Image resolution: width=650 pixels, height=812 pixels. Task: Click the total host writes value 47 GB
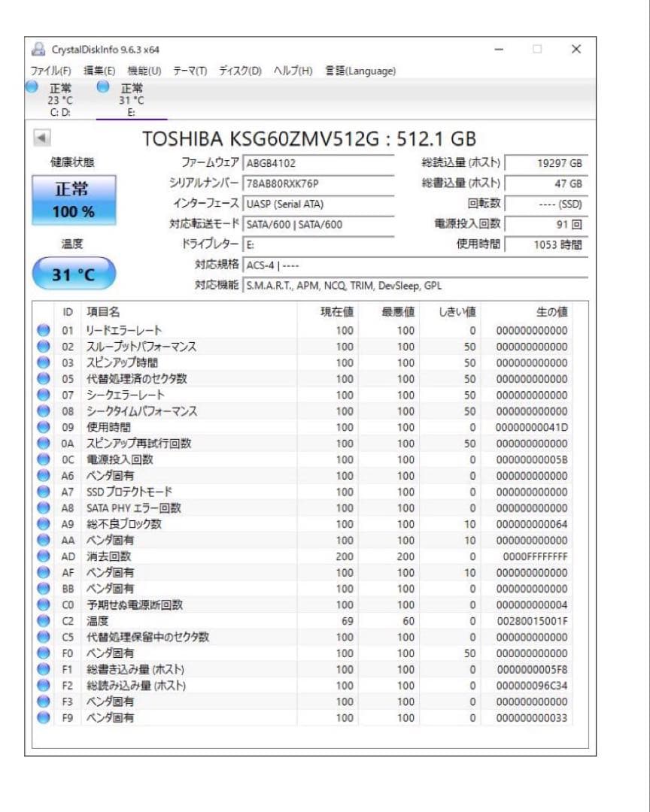point(546,183)
